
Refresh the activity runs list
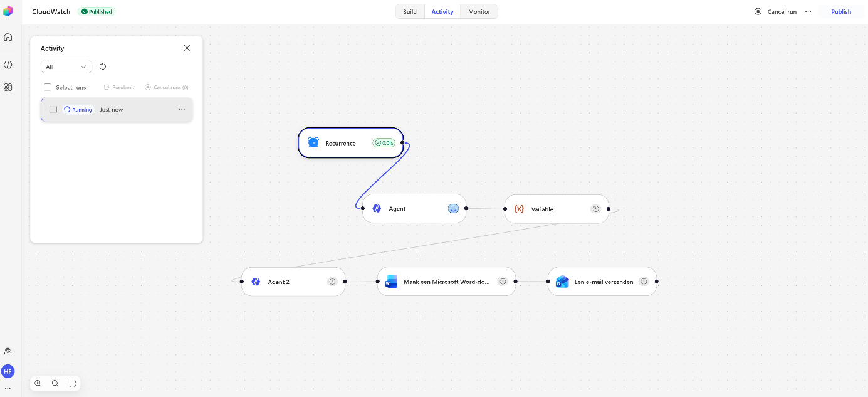coord(103,66)
